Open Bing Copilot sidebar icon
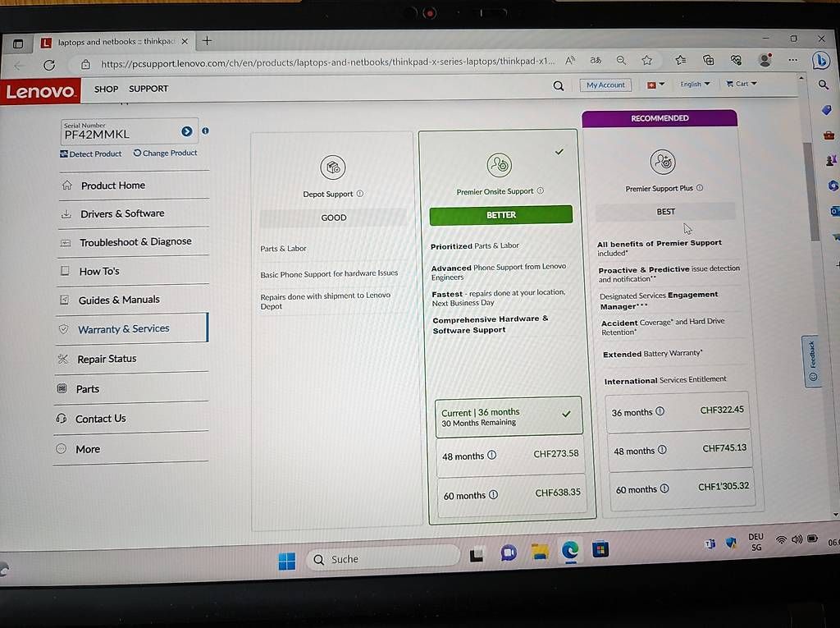This screenshot has height=628, width=840. (x=820, y=61)
